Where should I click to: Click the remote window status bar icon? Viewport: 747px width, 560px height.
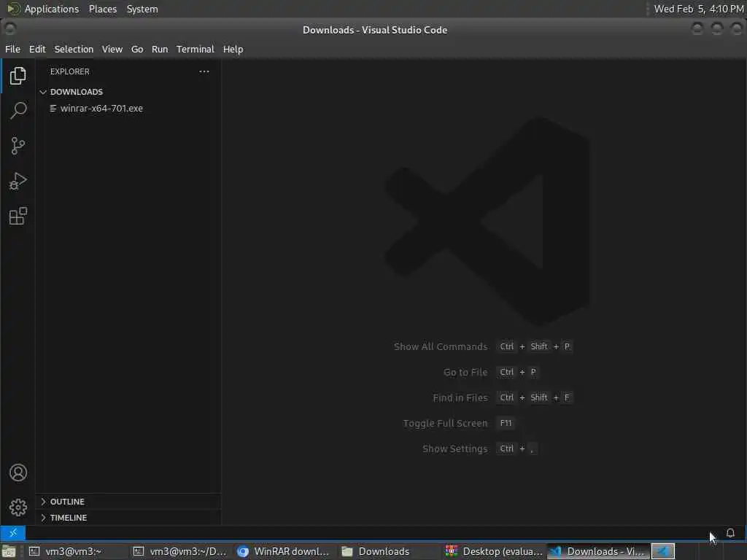pos(13,533)
